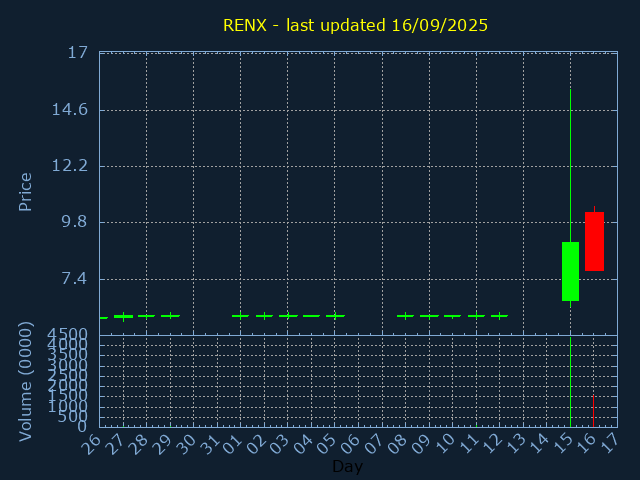Screen dimensions: 640x480
Task: Click the short red volume bar
Action: [x=593, y=411]
